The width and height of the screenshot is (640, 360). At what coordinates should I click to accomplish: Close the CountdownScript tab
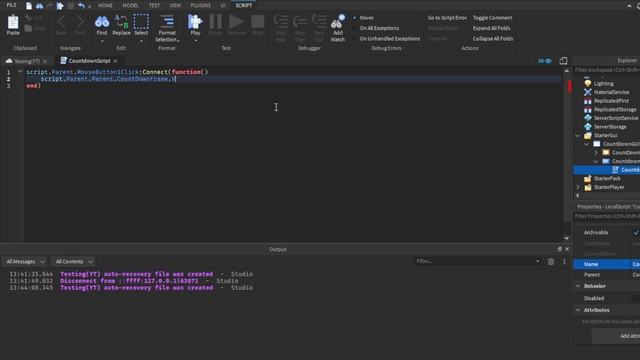coord(116,61)
